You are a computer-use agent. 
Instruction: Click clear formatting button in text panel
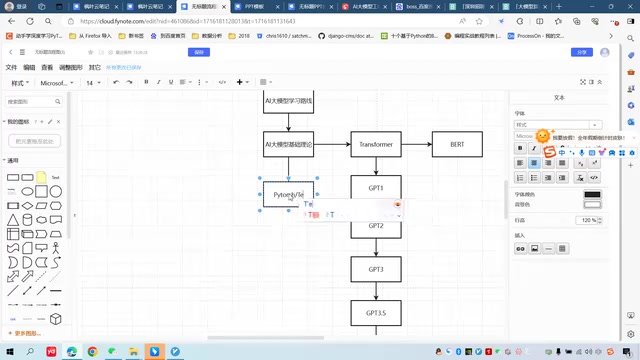click(580, 178)
